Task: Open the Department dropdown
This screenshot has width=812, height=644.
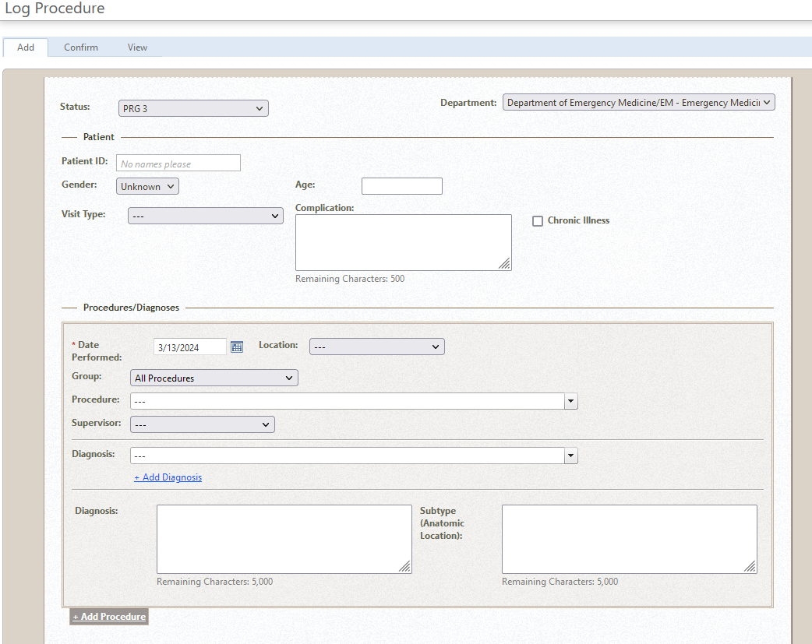Action: click(638, 103)
